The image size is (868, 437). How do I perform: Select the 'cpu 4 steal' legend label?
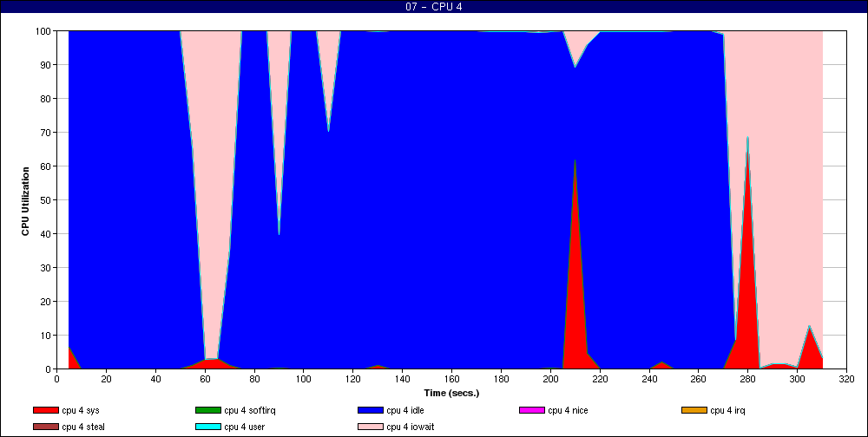click(83, 427)
